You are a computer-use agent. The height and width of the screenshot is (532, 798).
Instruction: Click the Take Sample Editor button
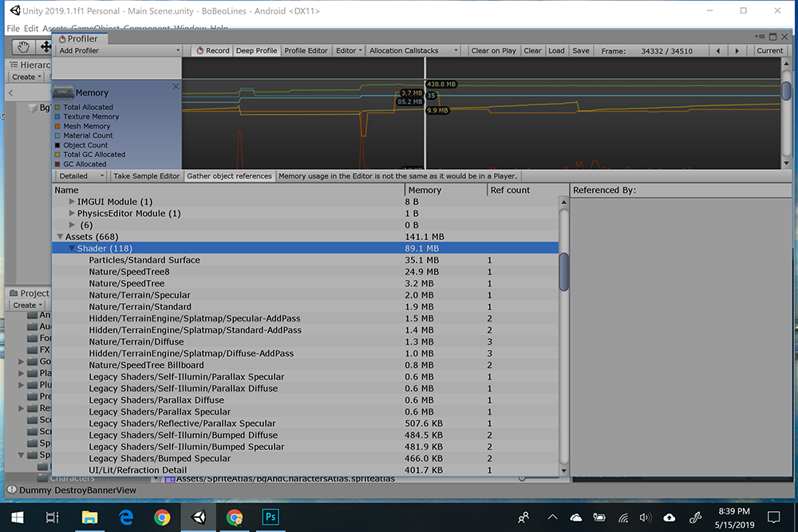click(x=146, y=175)
